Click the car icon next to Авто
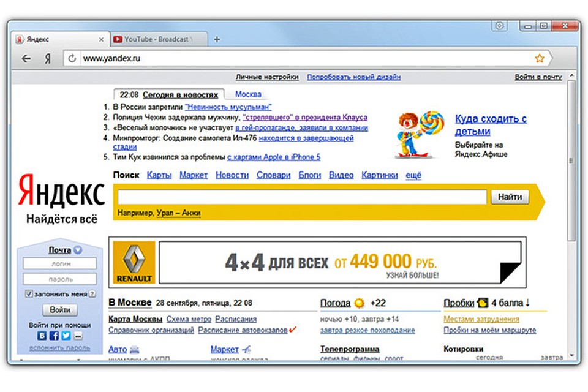 [134, 350]
